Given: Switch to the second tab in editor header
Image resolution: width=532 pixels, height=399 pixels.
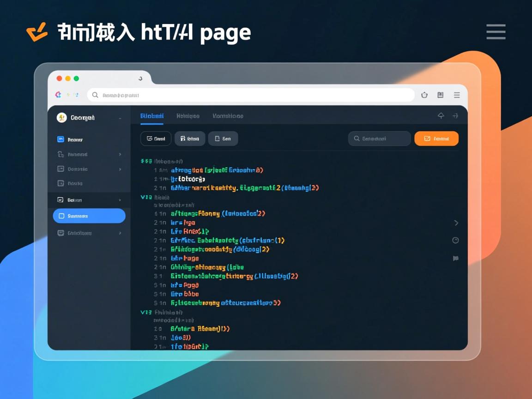Looking at the screenshot, I should coord(188,116).
